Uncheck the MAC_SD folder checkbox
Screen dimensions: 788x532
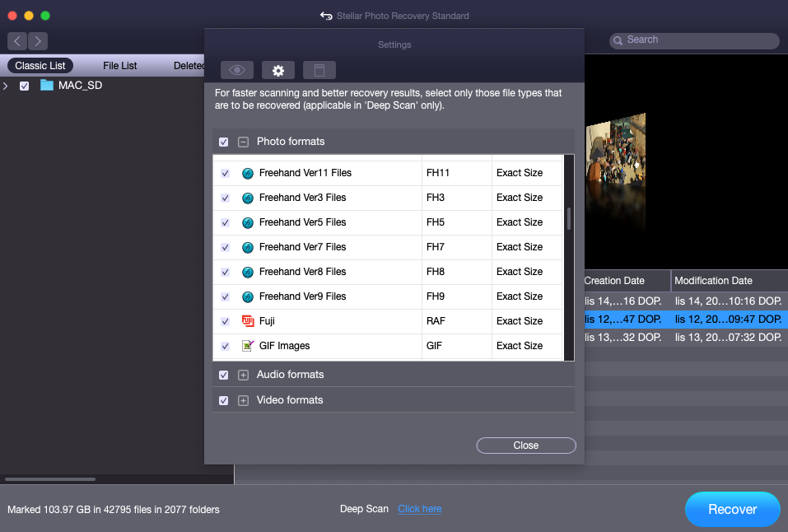click(x=25, y=86)
